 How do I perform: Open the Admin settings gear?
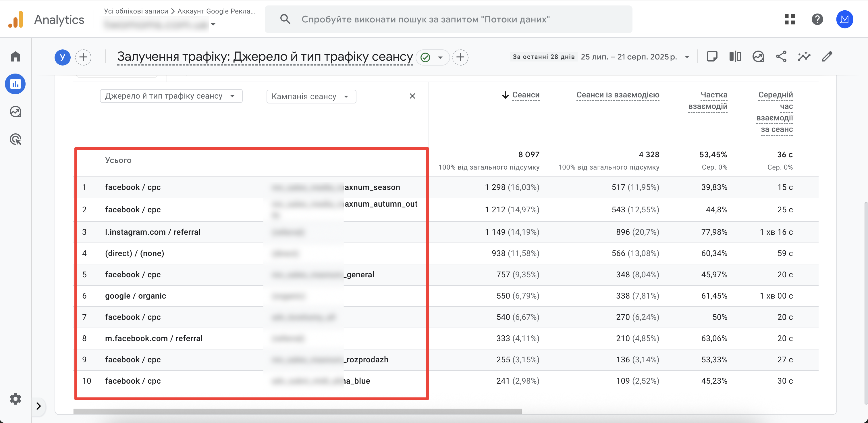click(x=16, y=399)
